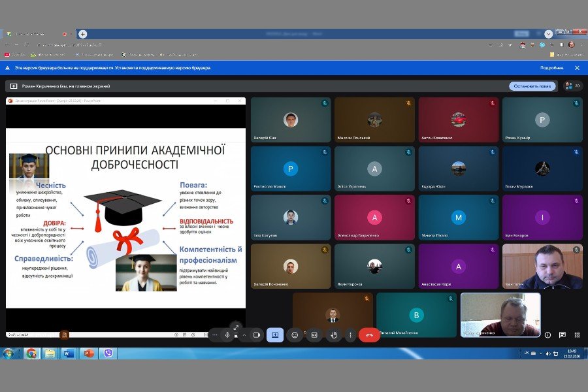Click the stop presenting button
The width and height of the screenshot is (588, 392).
(x=532, y=86)
